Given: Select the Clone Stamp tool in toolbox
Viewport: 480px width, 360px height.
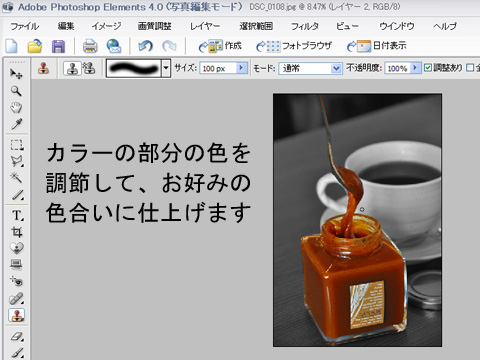Looking at the screenshot, I should pos(16,315).
